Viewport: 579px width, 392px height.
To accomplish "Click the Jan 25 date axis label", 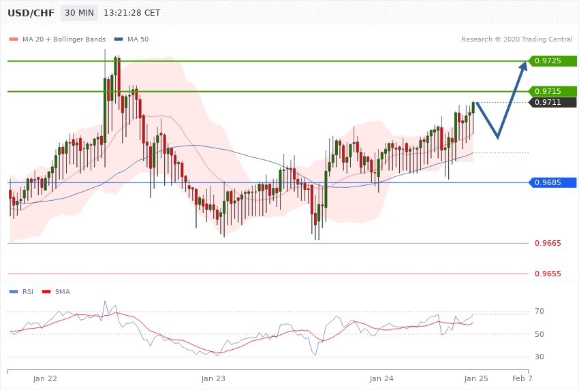I will tap(476, 378).
